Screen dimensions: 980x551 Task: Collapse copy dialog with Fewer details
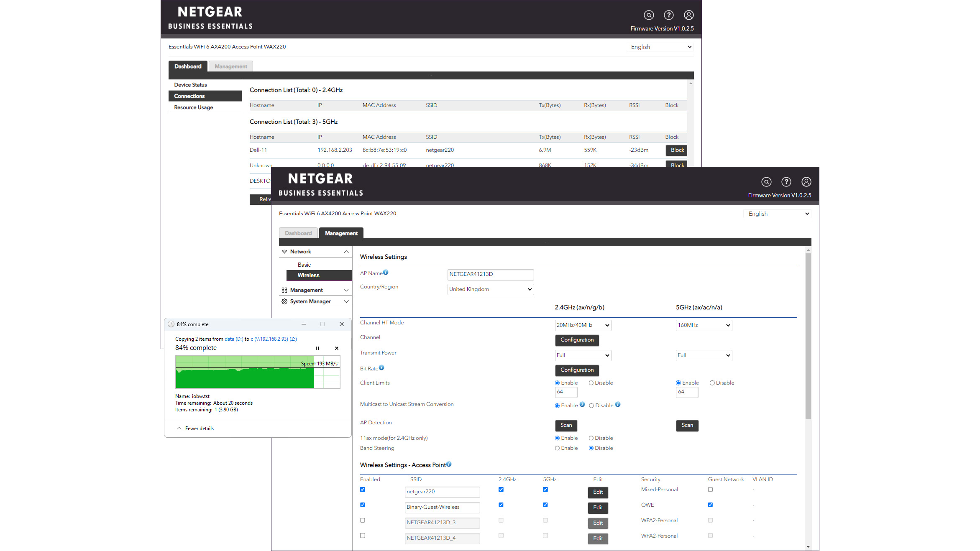click(x=195, y=429)
